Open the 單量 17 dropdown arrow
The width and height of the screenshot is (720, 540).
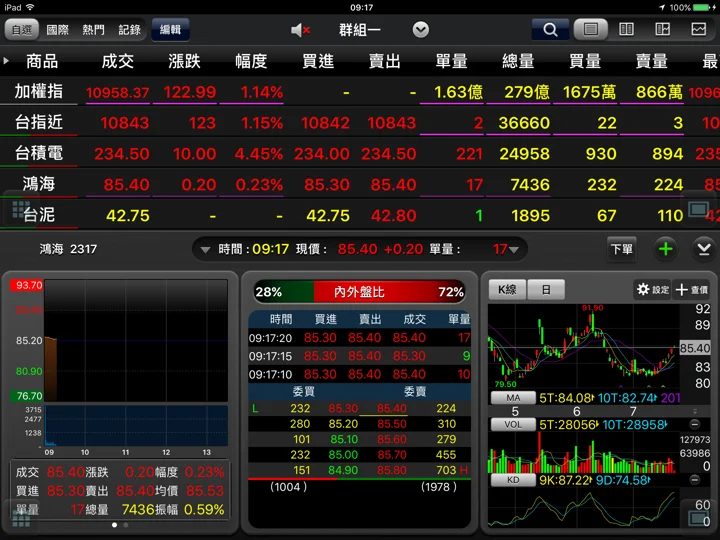[514, 250]
